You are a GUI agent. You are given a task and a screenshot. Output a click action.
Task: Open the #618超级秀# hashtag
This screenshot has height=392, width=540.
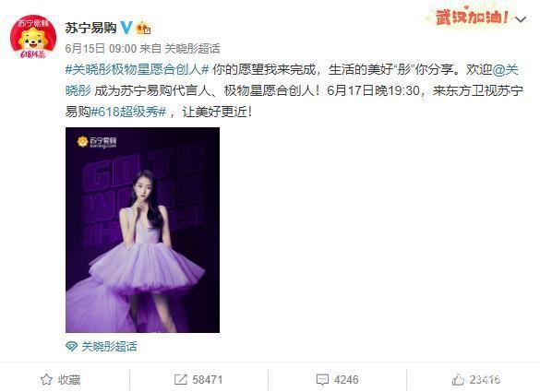[129, 112]
